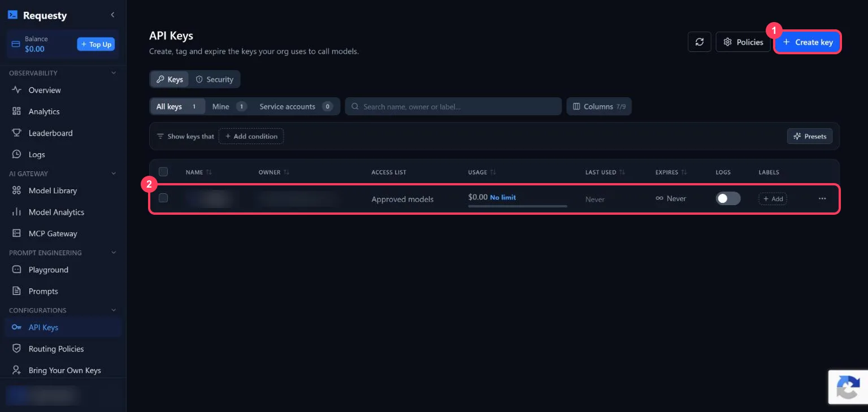This screenshot has height=412, width=868.
Task: Select the Service accounts filter
Action: pyautogui.click(x=296, y=106)
